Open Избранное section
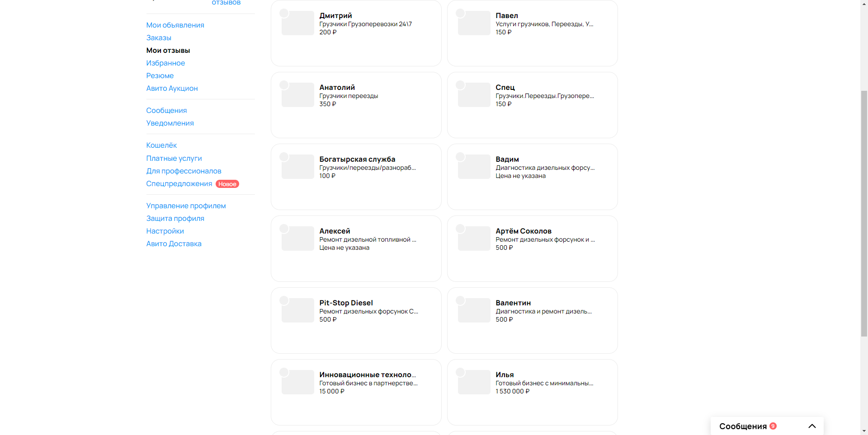 pos(165,63)
